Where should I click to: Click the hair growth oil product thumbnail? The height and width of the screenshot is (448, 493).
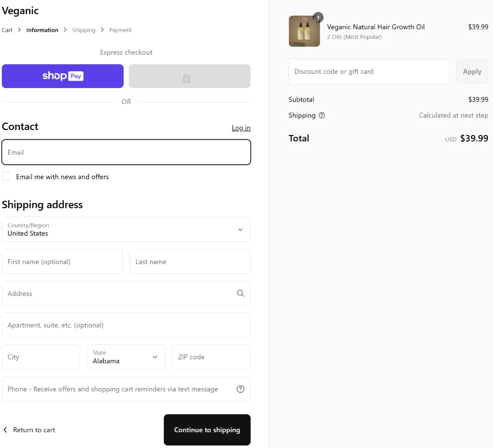coord(304,31)
